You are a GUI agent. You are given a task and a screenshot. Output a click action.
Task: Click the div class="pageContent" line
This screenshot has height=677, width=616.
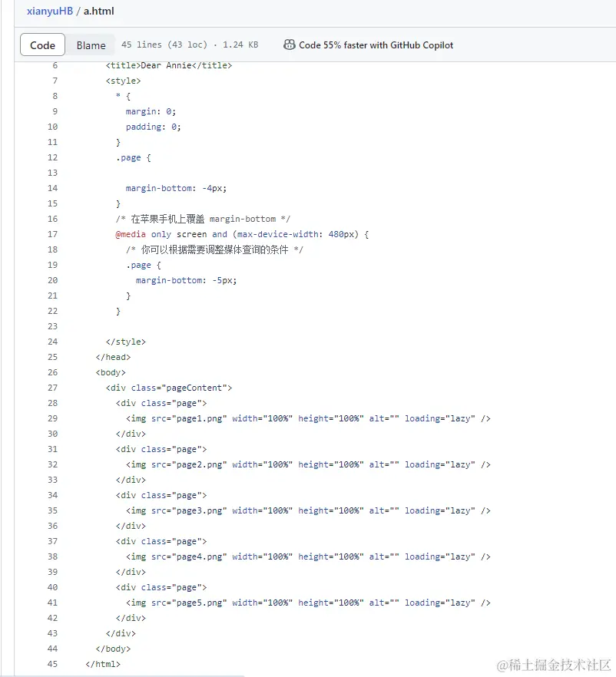pyautogui.click(x=169, y=388)
